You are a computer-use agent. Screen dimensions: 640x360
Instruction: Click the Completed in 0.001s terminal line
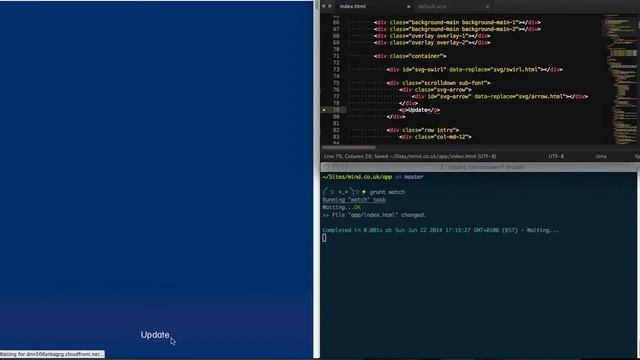[440, 230]
